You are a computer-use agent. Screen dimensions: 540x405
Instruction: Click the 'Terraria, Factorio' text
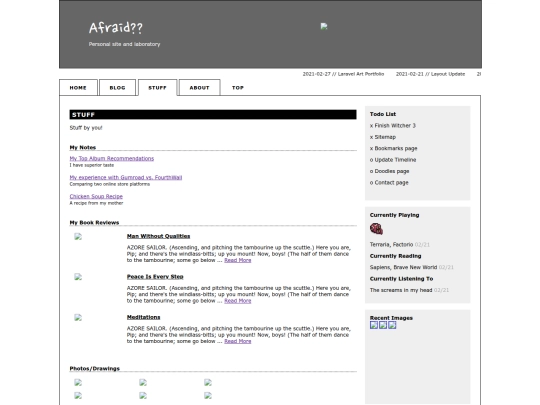(x=391, y=245)
